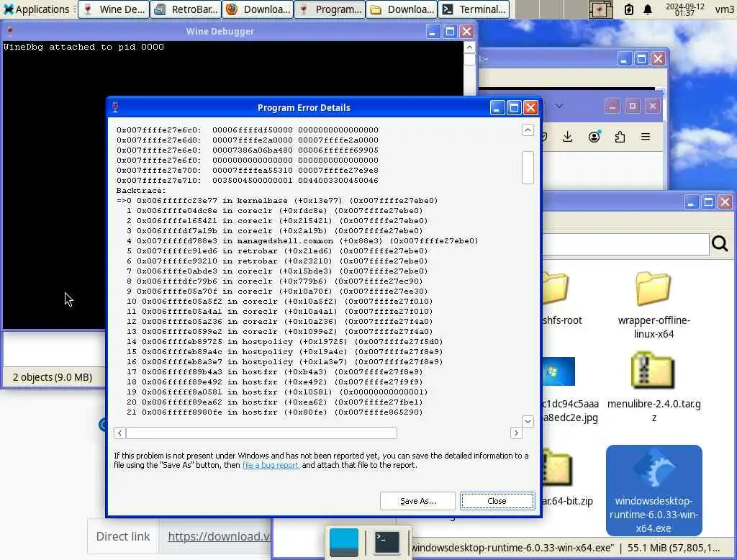Open the file a bug report link
This screenshot has height=560, width=737.
point(271,465)
